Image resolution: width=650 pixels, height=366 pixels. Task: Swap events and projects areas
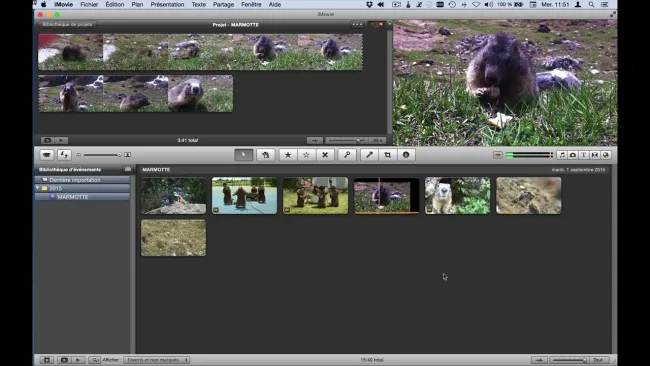pyautogui.click(x=64, y=155)
